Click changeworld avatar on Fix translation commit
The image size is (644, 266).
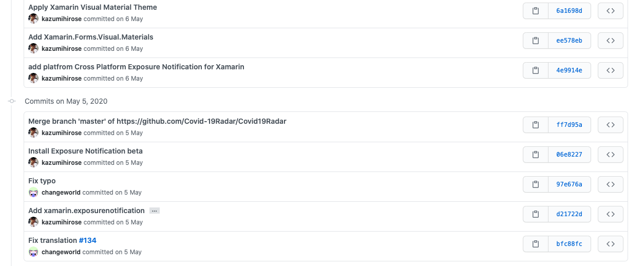(33, 252)
